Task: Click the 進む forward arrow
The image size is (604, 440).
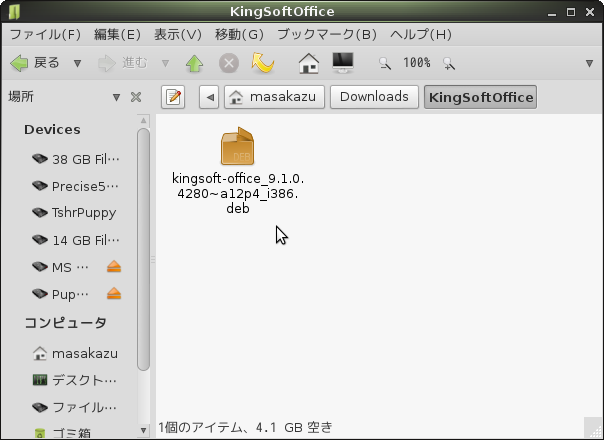Action: [122, 63]
